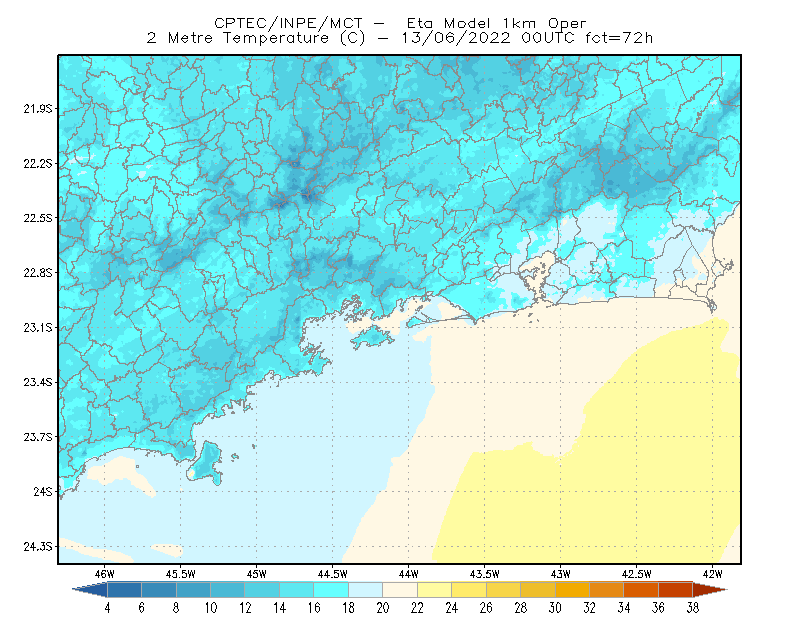Click the 23.7S latitude label
Image resolution: width=800 pixels, height=618 pixels.
[x=38, y=437]
